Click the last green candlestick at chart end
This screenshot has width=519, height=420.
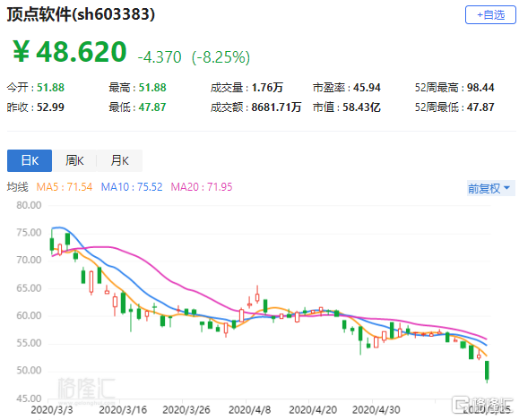[487, 371]
